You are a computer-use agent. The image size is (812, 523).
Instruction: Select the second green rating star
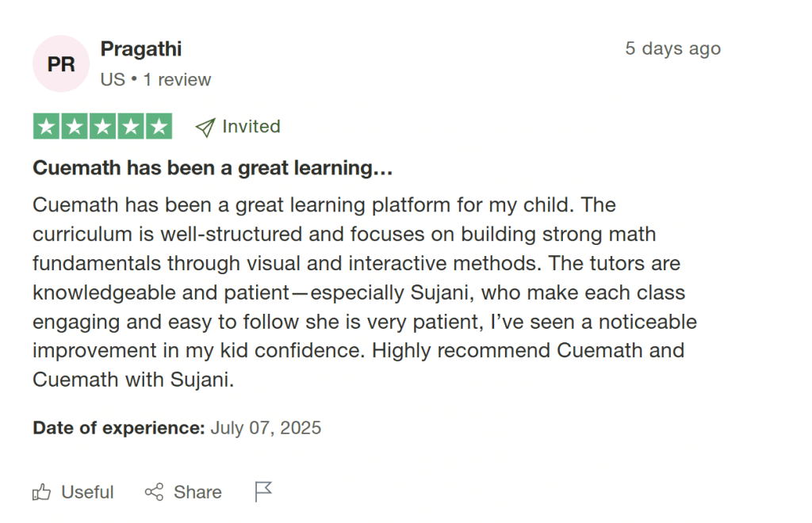pos(76,126)
